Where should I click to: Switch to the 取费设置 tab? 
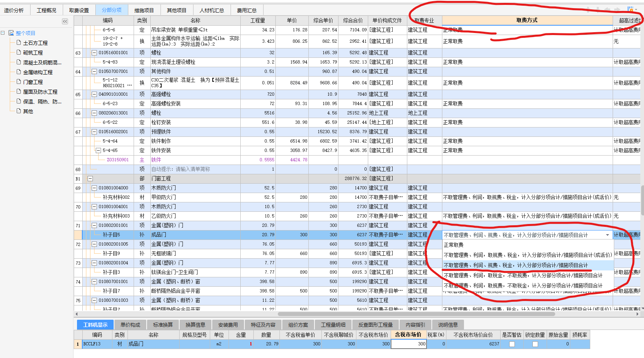(79, 10)
